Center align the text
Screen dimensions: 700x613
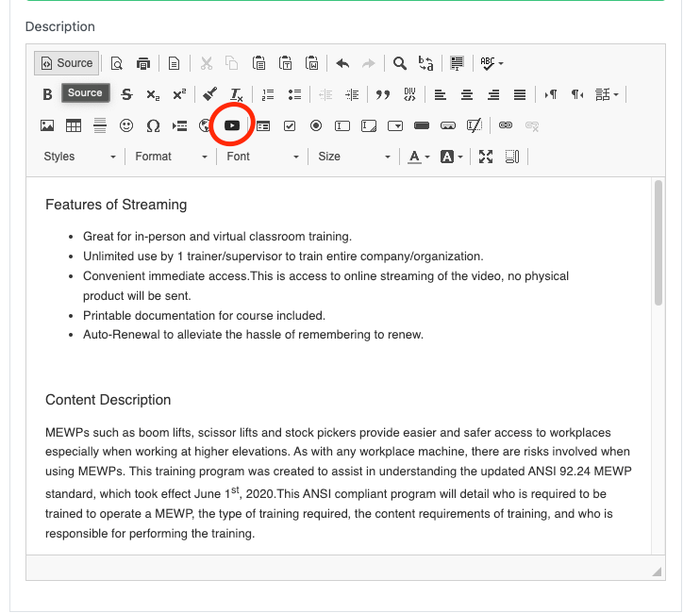tap(467, 94)
